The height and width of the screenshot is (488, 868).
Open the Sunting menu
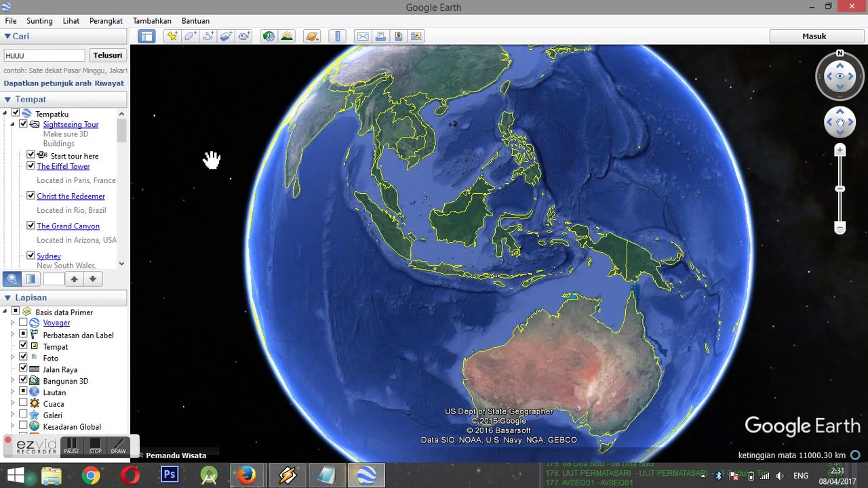pyautogui.click(x=39, y=21)
